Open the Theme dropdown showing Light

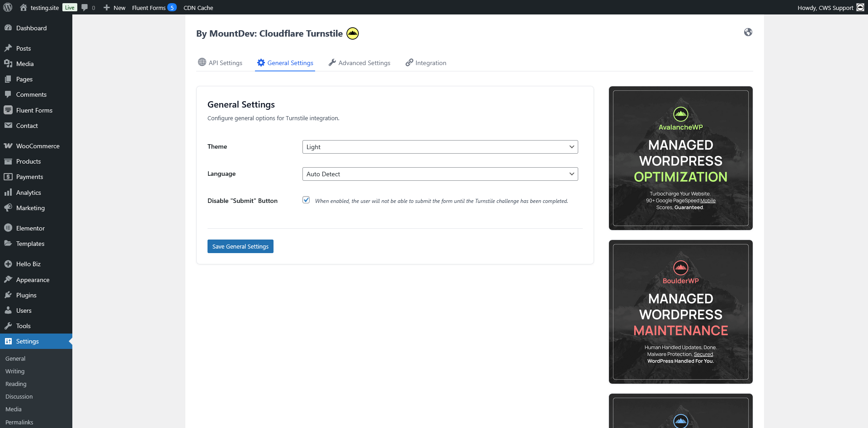point(440,146)
